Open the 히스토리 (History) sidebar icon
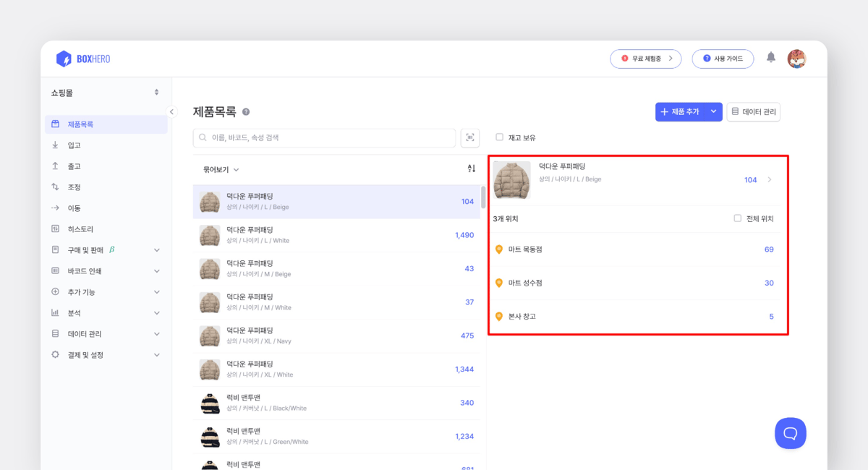 click(x=55, y=228)
